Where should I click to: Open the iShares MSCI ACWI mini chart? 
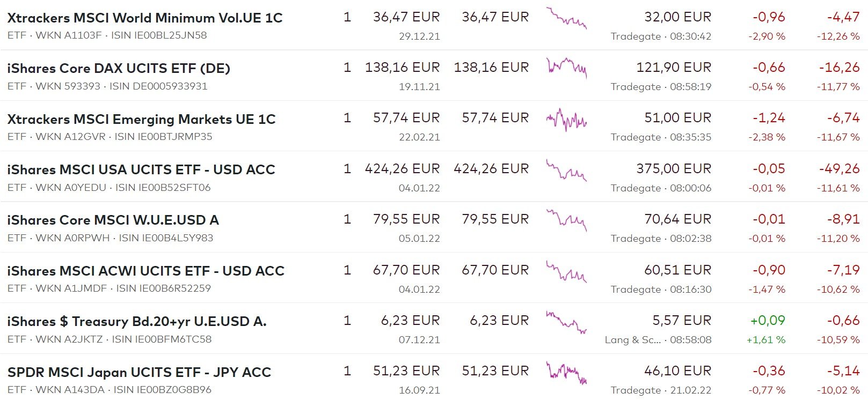[566, 271]
